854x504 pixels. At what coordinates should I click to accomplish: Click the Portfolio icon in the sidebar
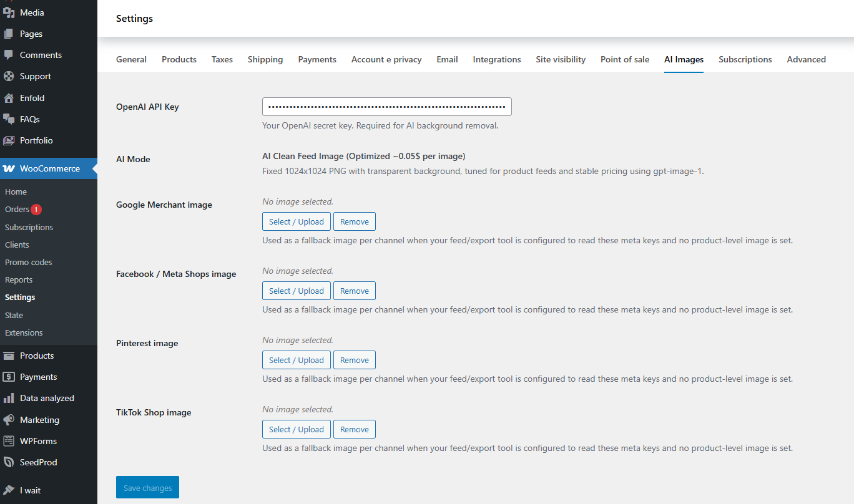click(x=9, y=140)
